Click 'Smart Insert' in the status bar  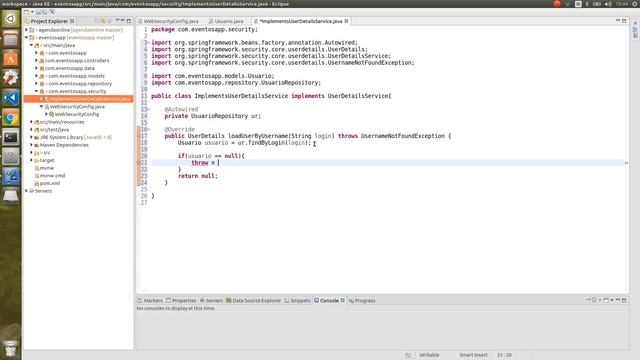point(473,355)
